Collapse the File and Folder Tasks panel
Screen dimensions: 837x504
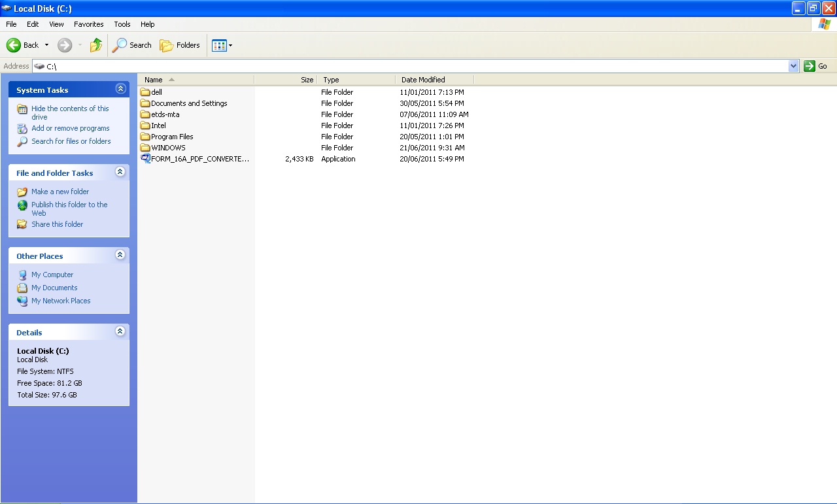[x=120, y=172]
